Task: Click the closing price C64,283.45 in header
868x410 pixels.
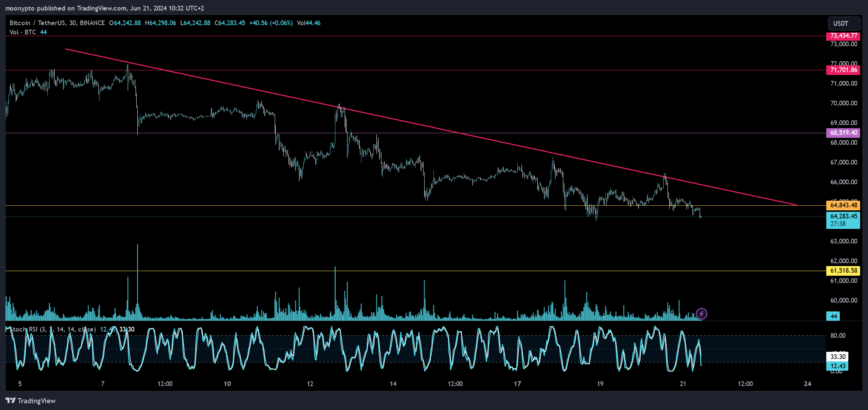Action: (230, 23)
